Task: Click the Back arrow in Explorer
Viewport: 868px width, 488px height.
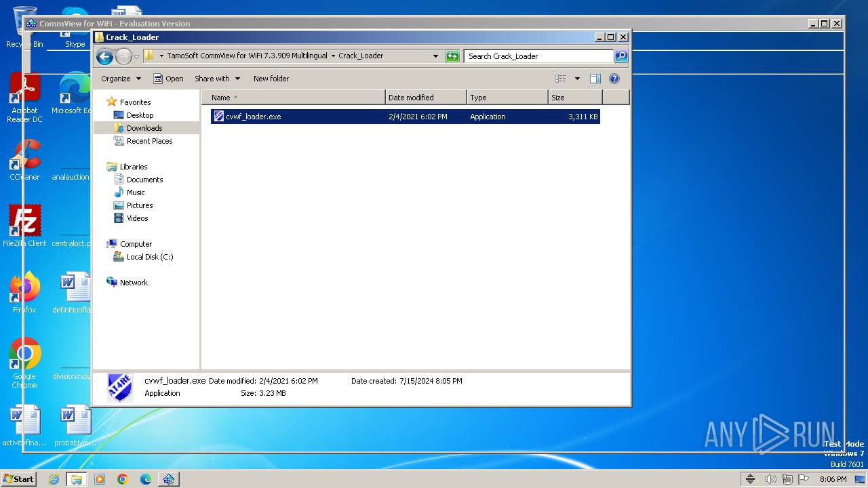Action: [104, 56]
